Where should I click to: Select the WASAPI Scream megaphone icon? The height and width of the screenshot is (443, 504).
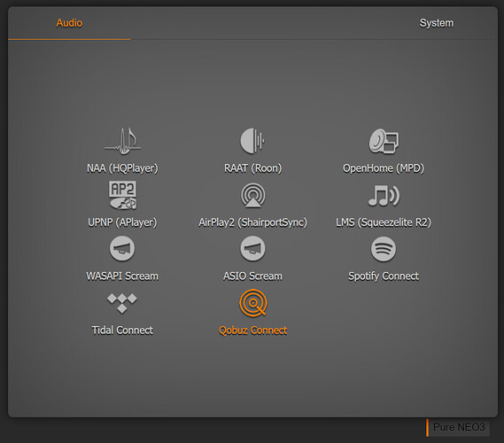[122, 248]
